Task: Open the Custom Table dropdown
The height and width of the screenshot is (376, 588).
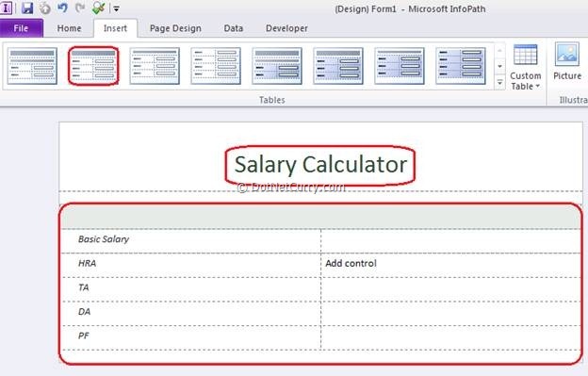Action: pos(526,67)
